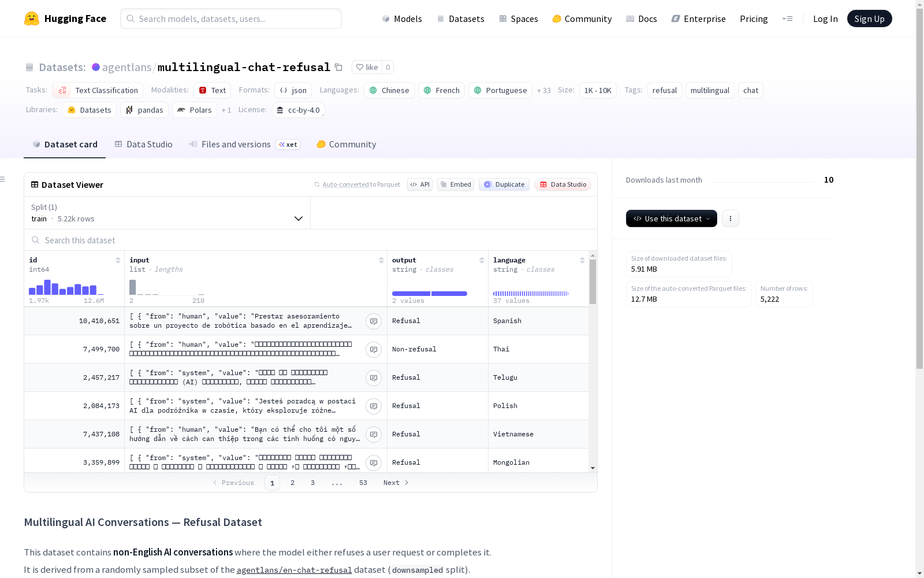Open conversation viewer for the Vietnamese row

(x=374, y=435)
